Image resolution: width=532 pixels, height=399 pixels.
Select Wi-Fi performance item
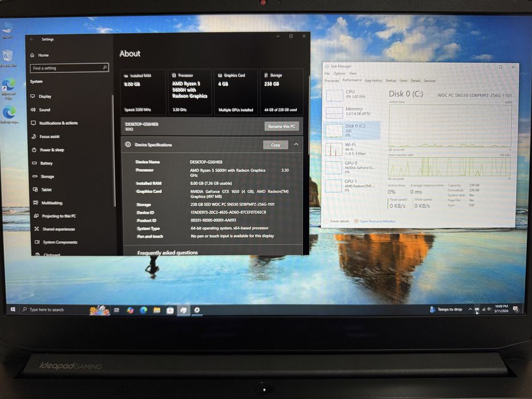click(352, 149)
